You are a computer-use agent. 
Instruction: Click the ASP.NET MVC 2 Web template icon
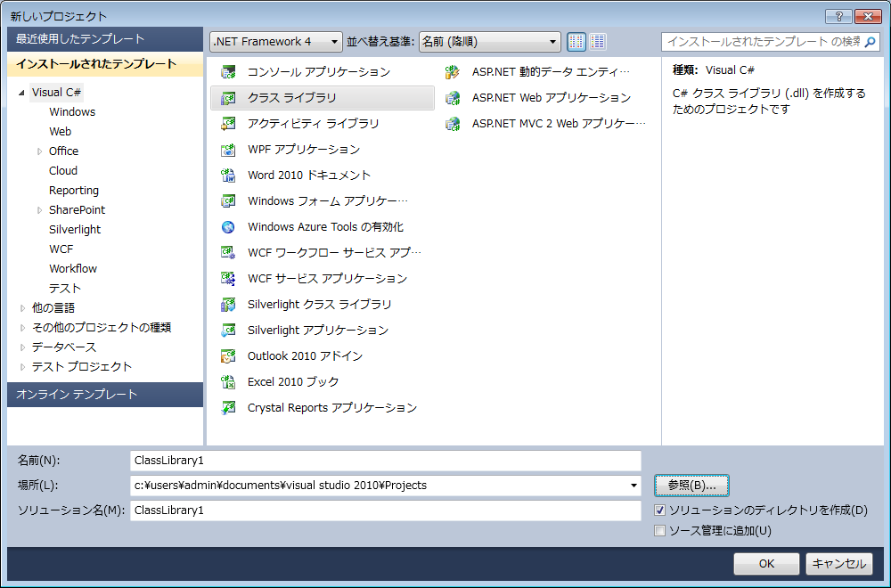[x=453, y=123]
